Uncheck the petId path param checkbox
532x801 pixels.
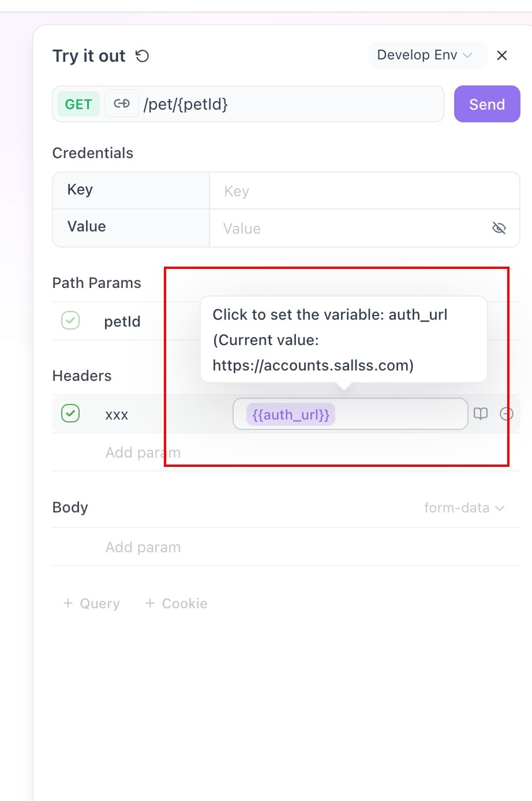point(70,320)
